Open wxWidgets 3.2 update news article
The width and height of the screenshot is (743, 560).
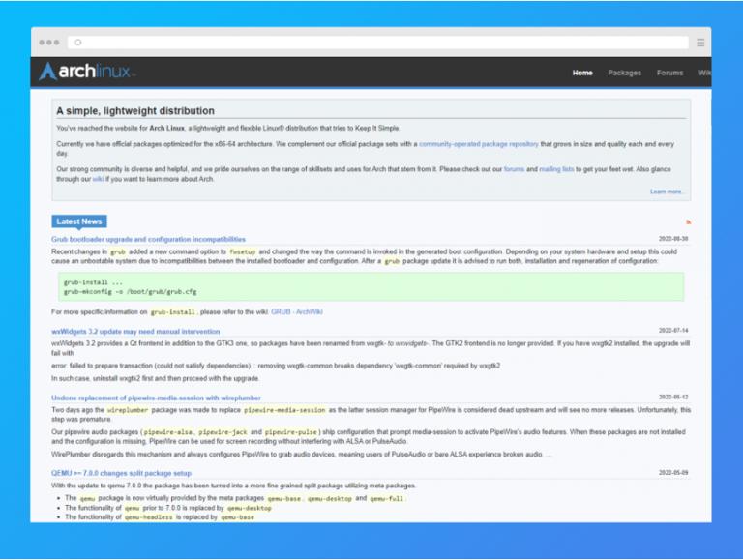135,331
